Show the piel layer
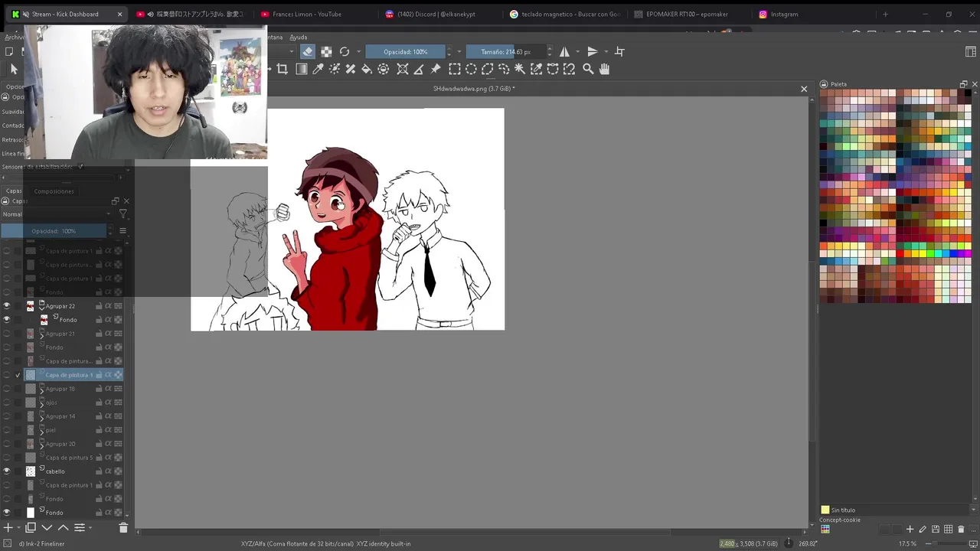The image size is (980, 551). pos(7,430)
